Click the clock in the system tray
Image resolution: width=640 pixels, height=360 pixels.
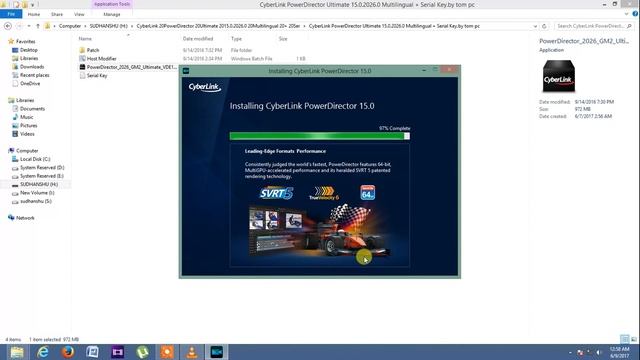point(619,352)
